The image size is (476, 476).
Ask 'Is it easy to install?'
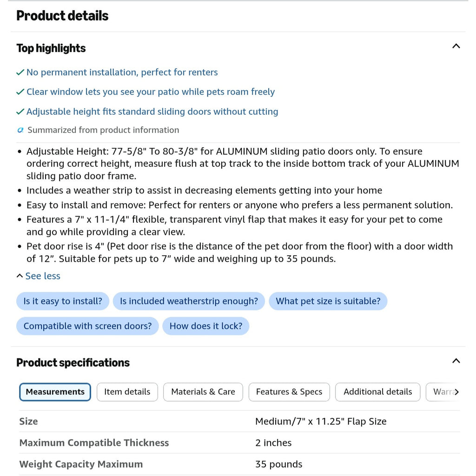coord(63,301)
